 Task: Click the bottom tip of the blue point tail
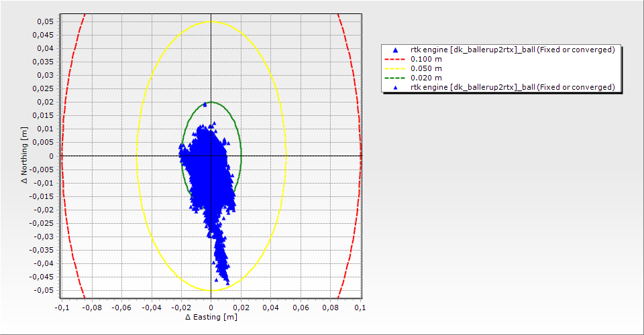pos(227,283)
